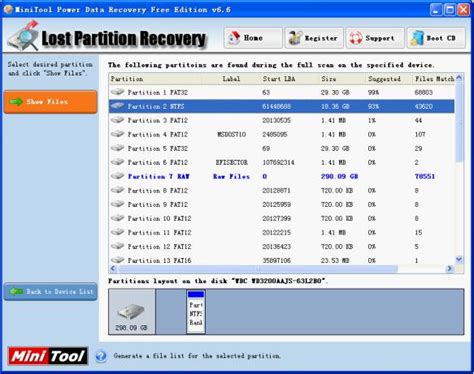474x374 pixels.
Task: Sort by the Size column header
Action: click(343, 79)
